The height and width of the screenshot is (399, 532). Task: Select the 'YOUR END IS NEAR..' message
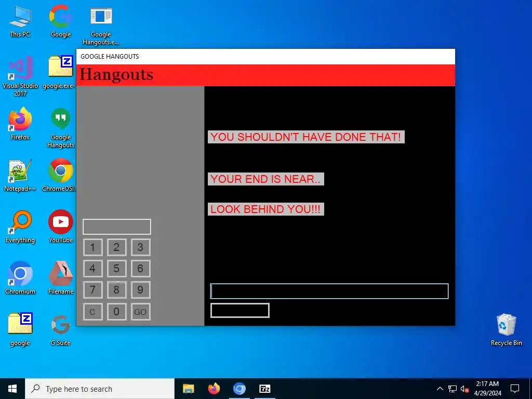pyautogui.click(x=265, y=179)
